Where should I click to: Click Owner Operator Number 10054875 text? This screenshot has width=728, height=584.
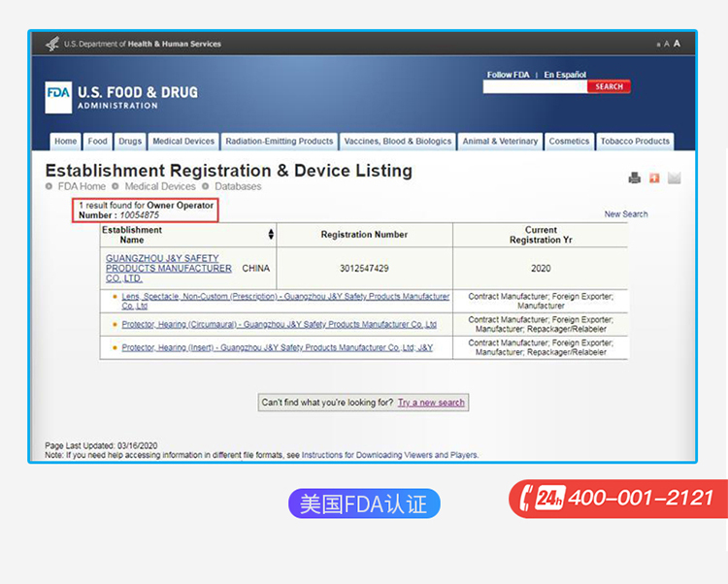(x=146, y=211)
